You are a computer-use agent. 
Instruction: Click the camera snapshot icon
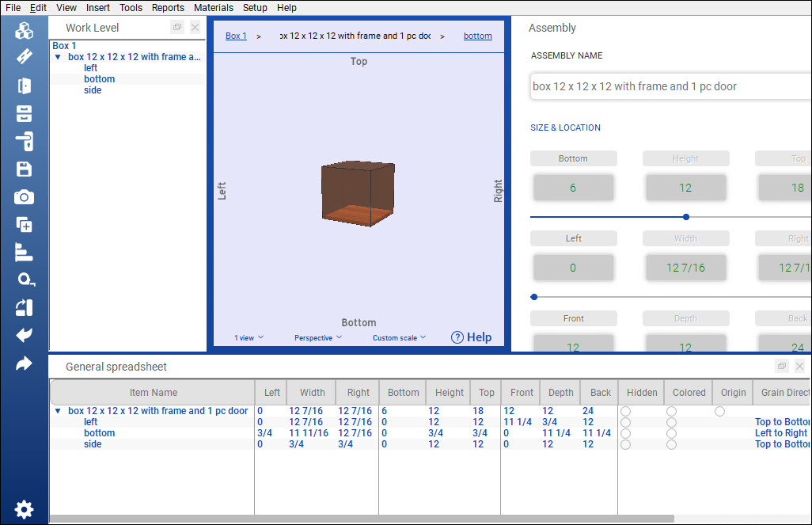click(24, 197)
